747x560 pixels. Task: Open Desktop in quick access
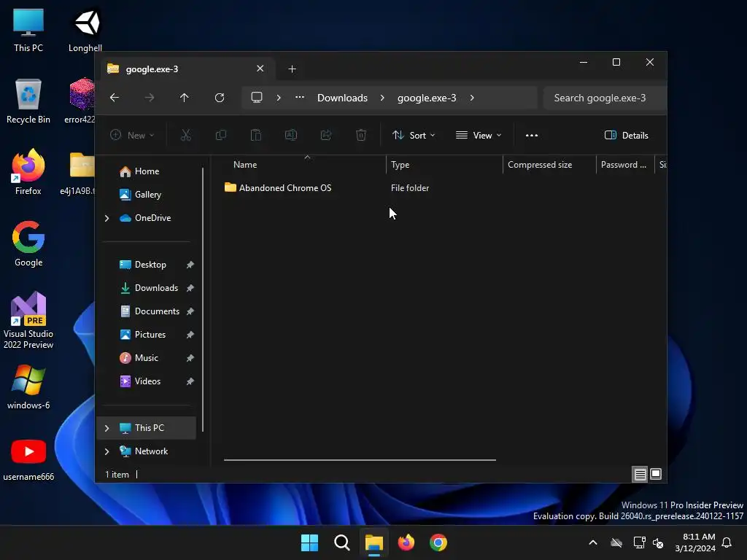pos(150,265)
